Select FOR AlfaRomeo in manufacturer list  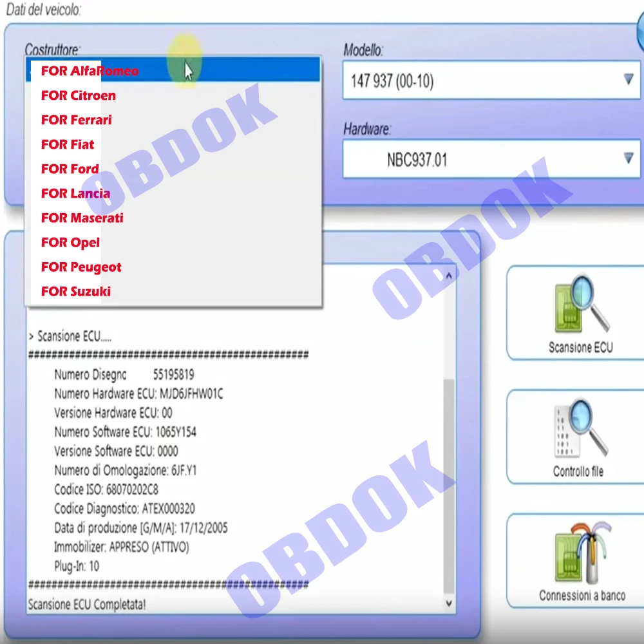click(x=173, y=70)
